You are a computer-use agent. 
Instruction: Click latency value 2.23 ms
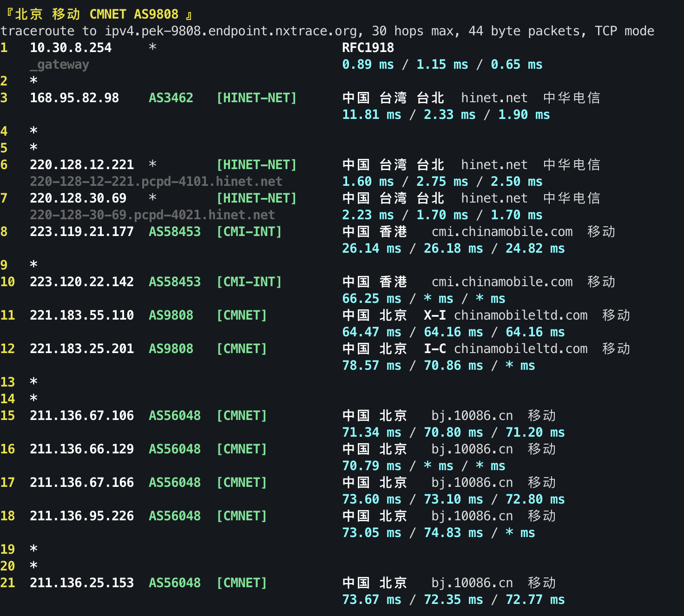point(368,215)
